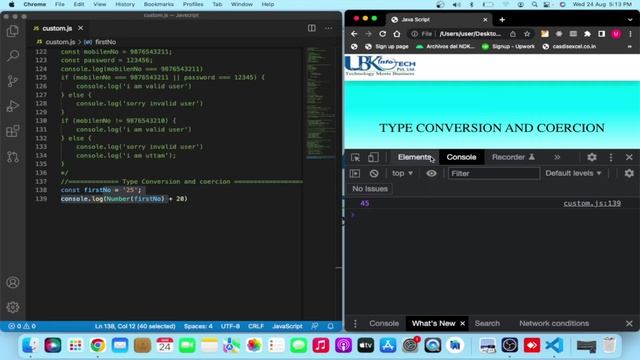Open the Chrome Extensions puzzle icon

coord(587,34)
